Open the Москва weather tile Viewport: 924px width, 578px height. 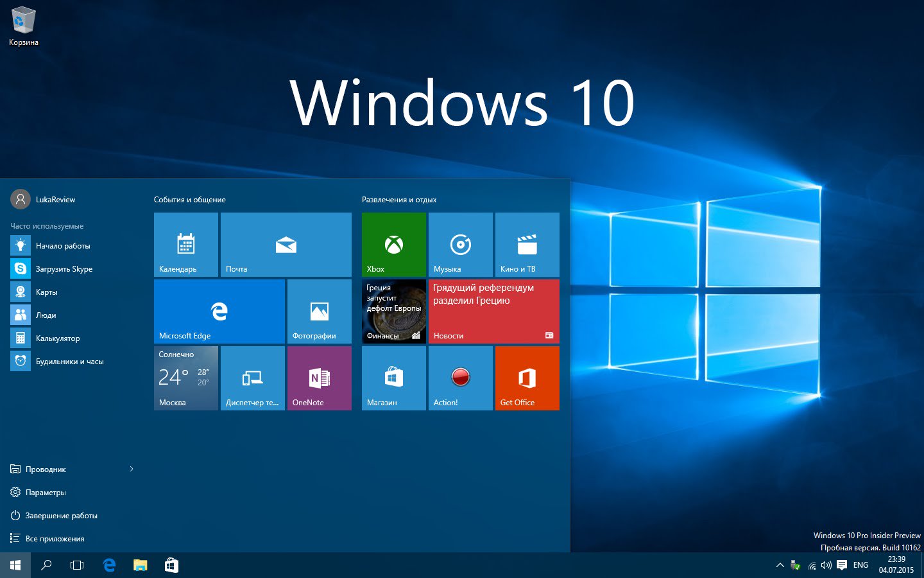(186, 378)
